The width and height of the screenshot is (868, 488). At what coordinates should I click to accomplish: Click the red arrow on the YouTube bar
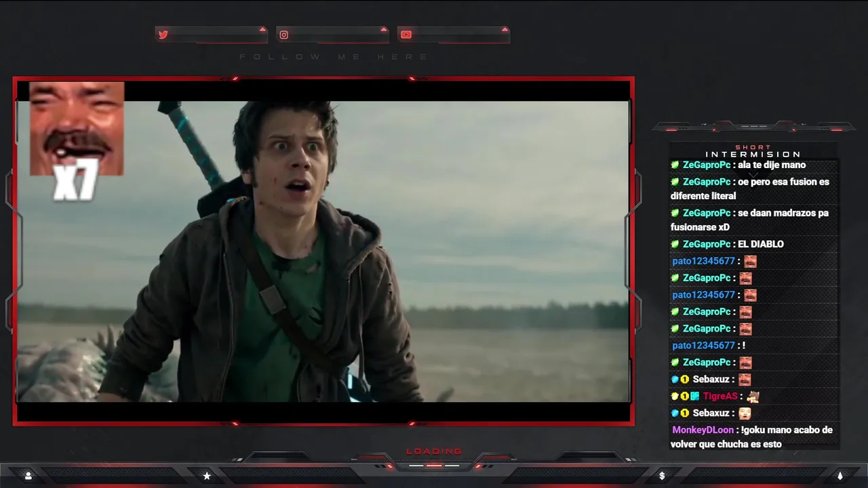pyautogui.click(x=505, y=29)
